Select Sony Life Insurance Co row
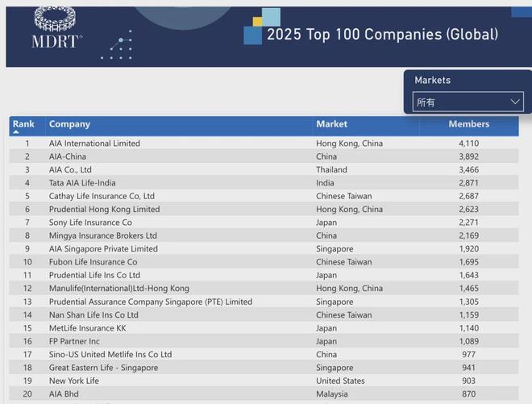Viewport: 532px width, 404px height. pos(90,223)
